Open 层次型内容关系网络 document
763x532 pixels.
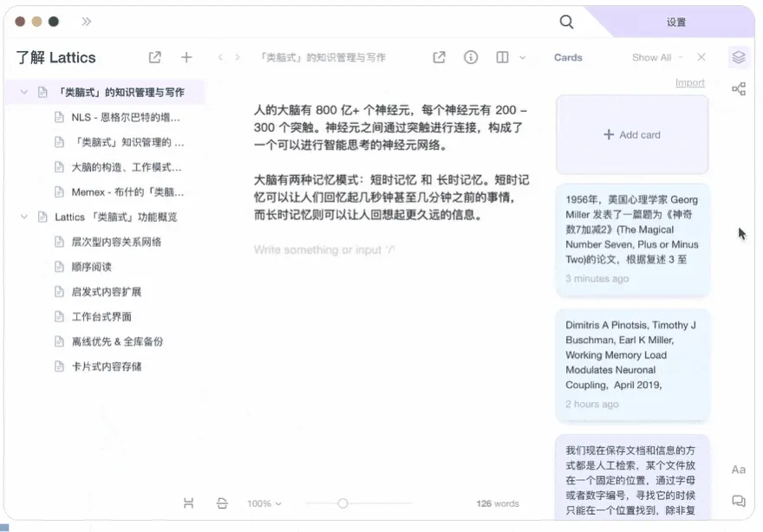click(116, 242)
